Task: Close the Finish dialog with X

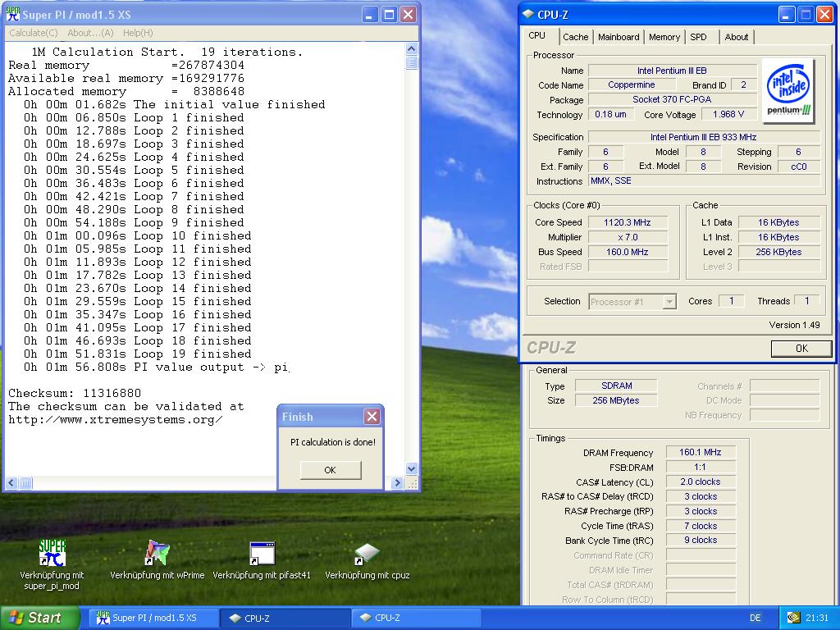Action: pos(372,416)
